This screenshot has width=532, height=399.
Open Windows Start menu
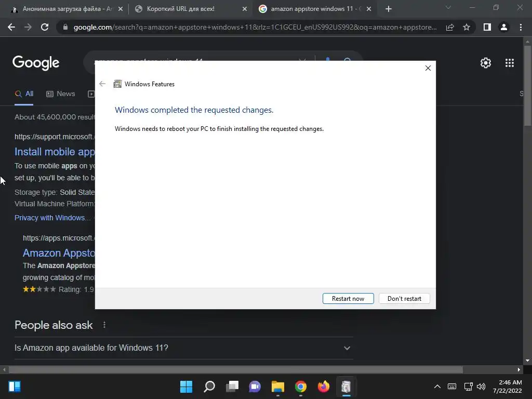pyautogui.click(x=186, y=387)
